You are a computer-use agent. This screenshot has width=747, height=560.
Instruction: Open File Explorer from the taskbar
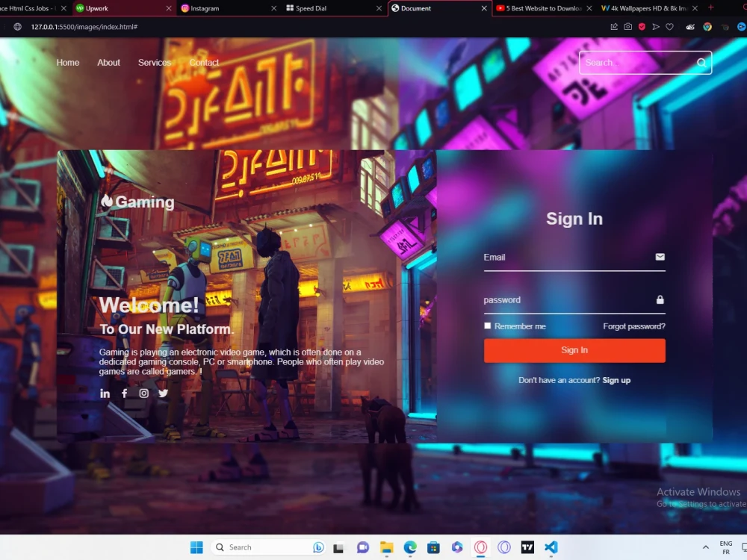coord(386,547)
